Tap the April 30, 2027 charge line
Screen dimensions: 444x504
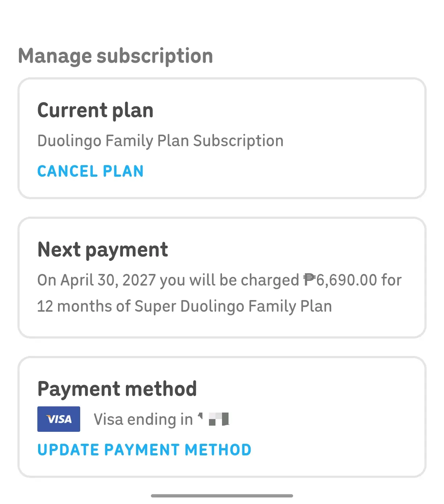click(219, 280)
